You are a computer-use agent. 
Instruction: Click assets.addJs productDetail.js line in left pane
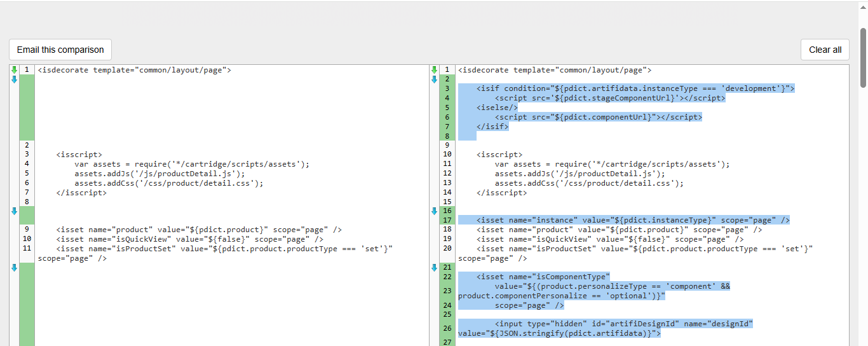(x=159, y=173)
